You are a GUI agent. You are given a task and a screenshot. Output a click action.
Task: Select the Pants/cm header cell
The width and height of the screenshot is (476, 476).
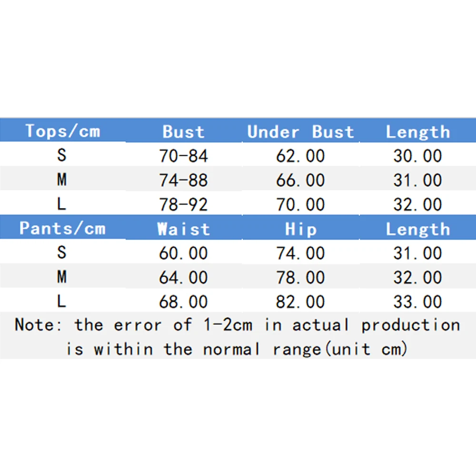click(x=62, y=228)
